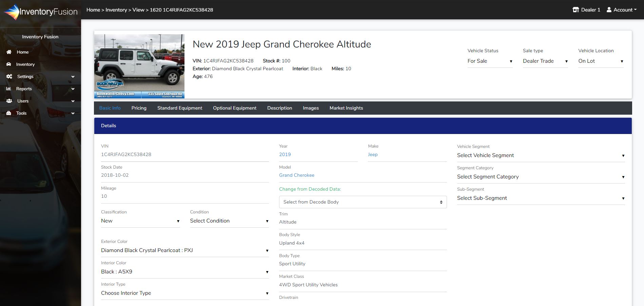Click View in the breadcrumb

point(138,10)
